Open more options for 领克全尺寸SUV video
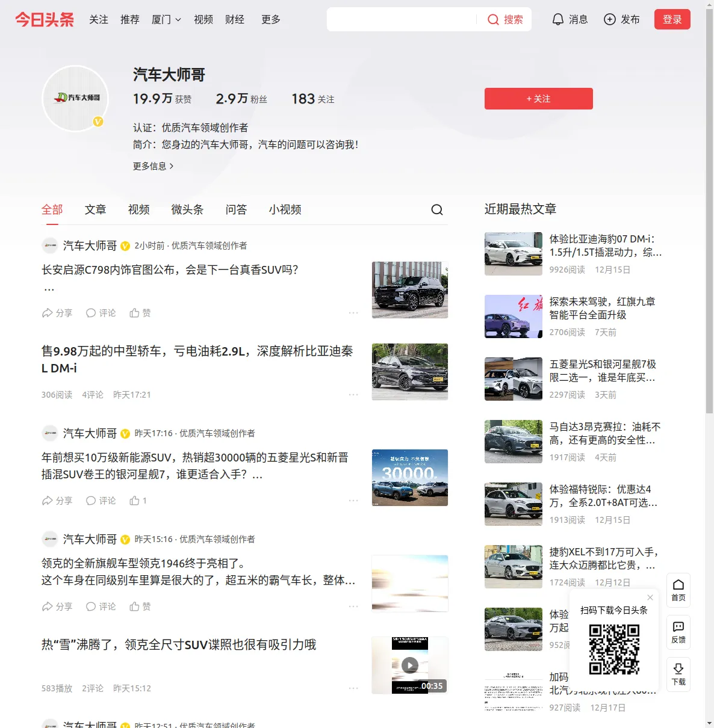 pyautogui.click(x=353, y=688)
